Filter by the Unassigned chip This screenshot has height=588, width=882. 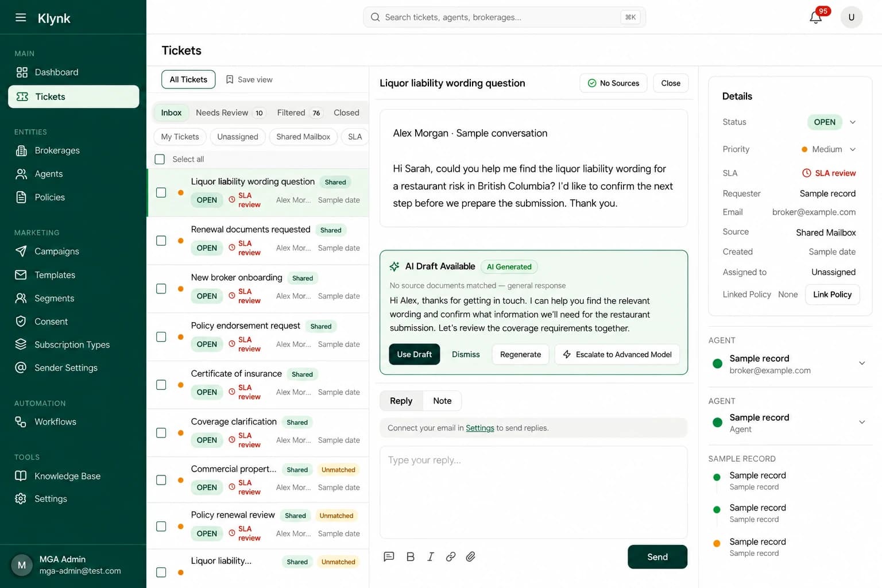coord(238,137)
